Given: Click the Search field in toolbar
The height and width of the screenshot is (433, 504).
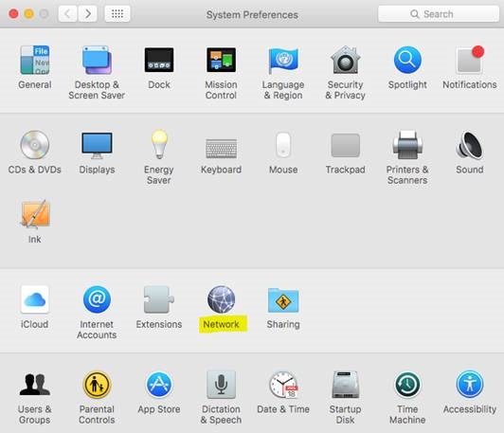Looking at the screenshot, I should point(439,14).
